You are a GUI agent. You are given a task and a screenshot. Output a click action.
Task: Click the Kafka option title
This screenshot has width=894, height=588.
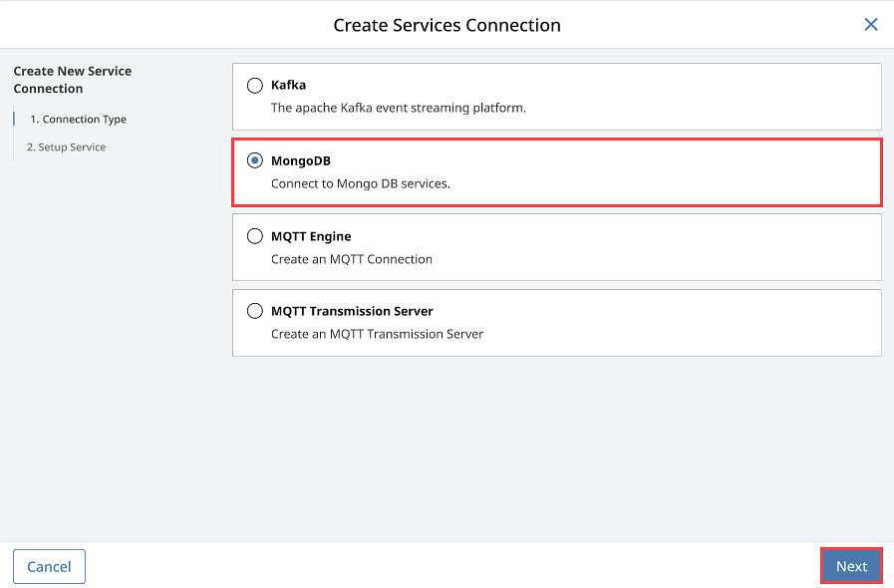click(x=288, y=85)
